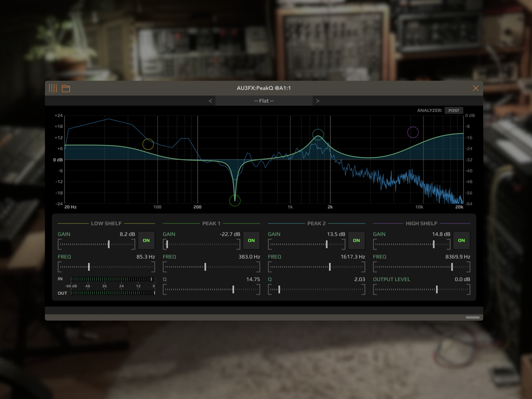Click the Peak 2 Q slider

pos(317,289)
